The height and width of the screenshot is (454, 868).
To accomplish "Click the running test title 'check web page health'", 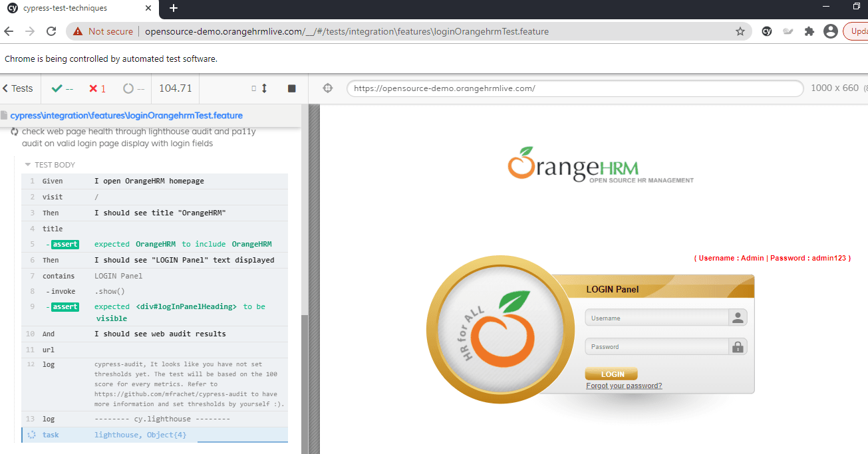I will click(139, 138).
